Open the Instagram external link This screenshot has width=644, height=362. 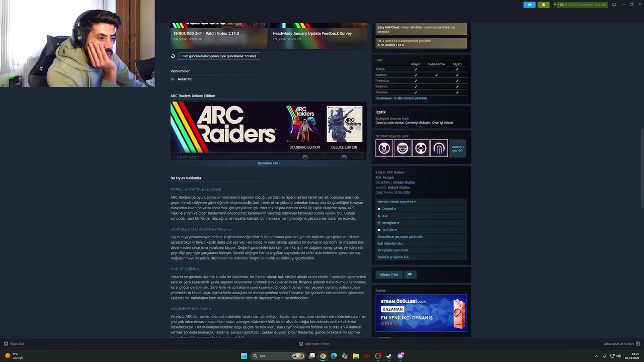tap(421, 223)
